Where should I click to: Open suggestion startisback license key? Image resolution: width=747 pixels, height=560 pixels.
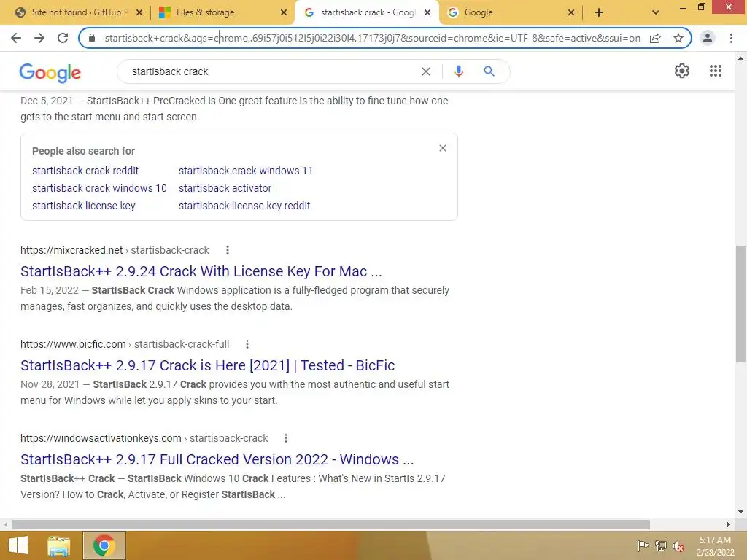coord(84,206)
